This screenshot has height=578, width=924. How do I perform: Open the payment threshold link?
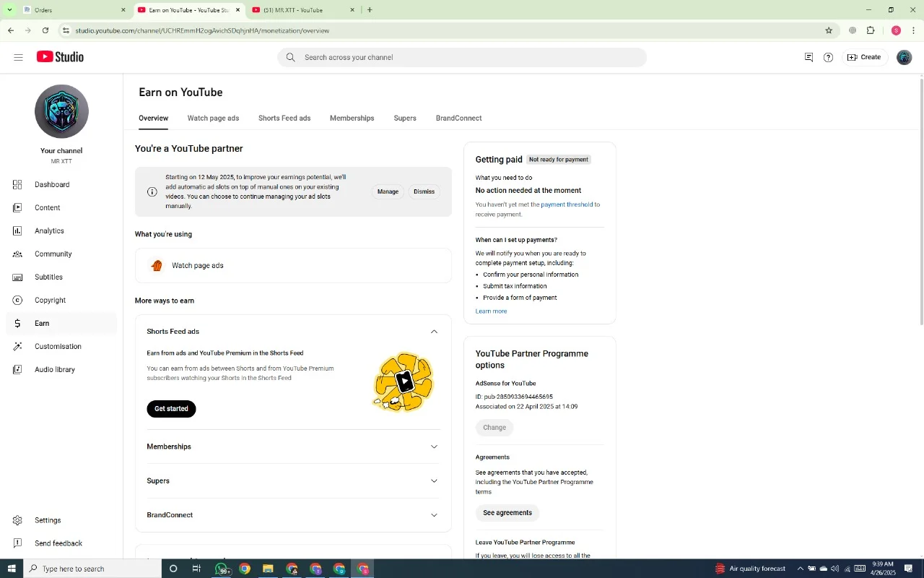pos(567,204)
